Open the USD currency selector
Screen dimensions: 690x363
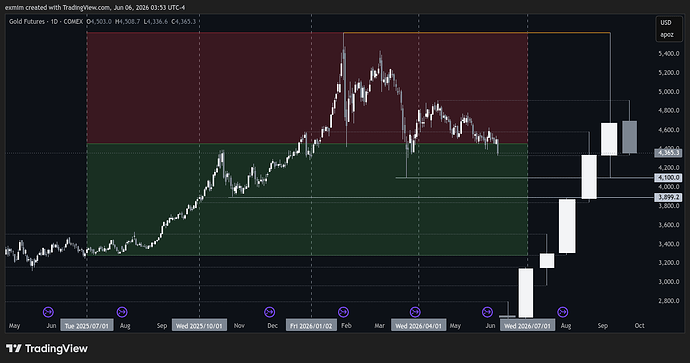pyautogui.click(x=666, y=22)
